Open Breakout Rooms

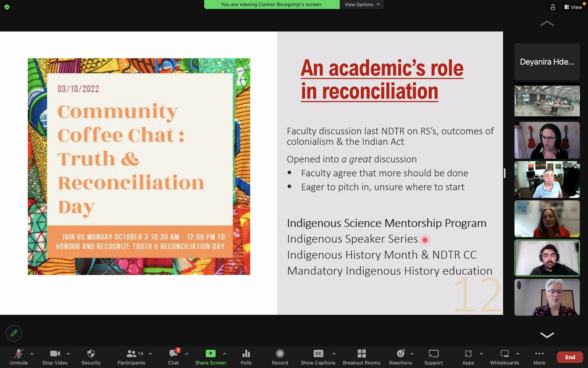tap(361, 357)
